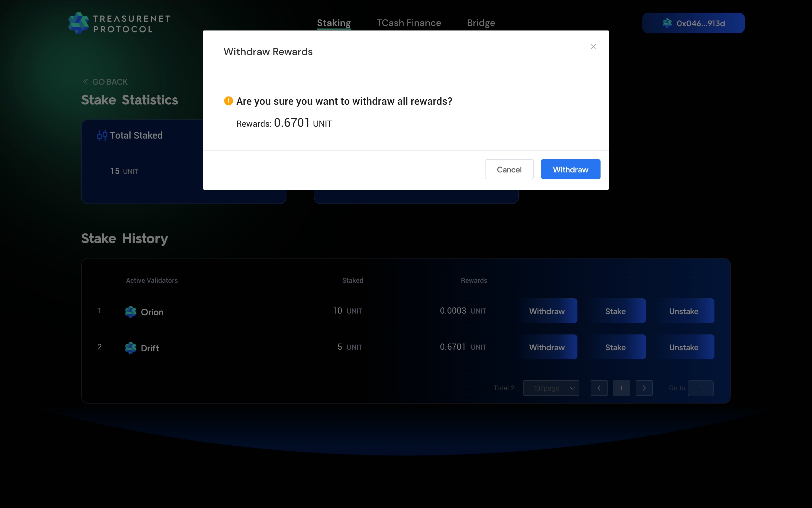Open the 10/page size dropdown

551,388
